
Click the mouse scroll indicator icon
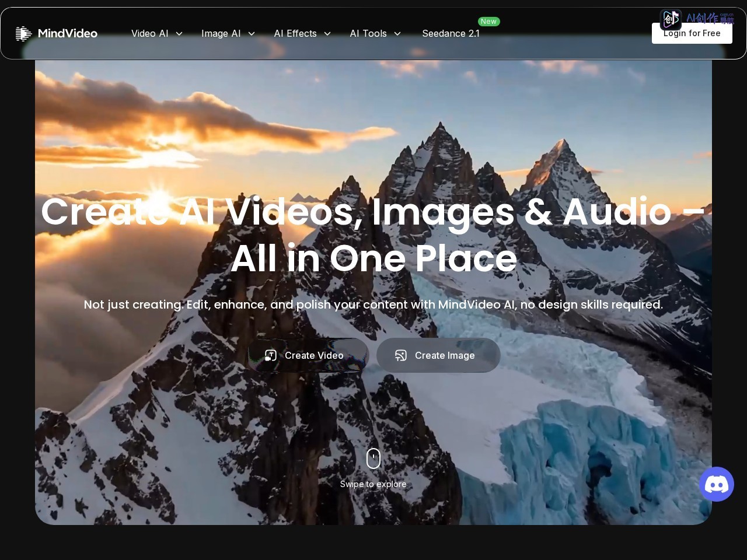click(373, 459)
